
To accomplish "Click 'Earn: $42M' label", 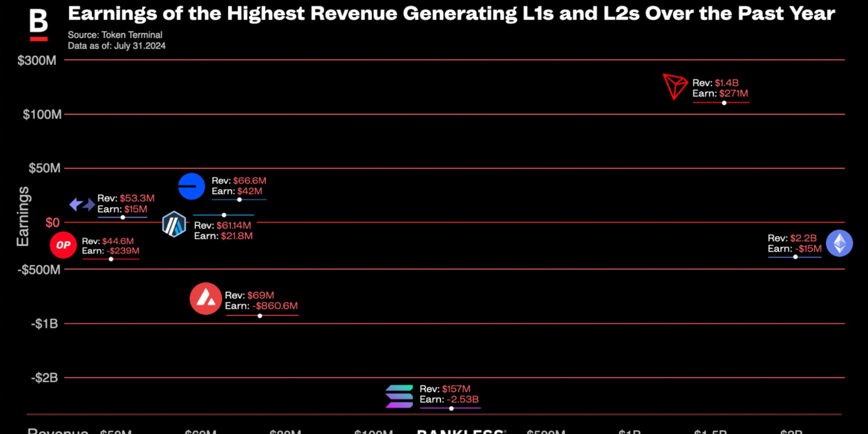I will click(237, 191).
